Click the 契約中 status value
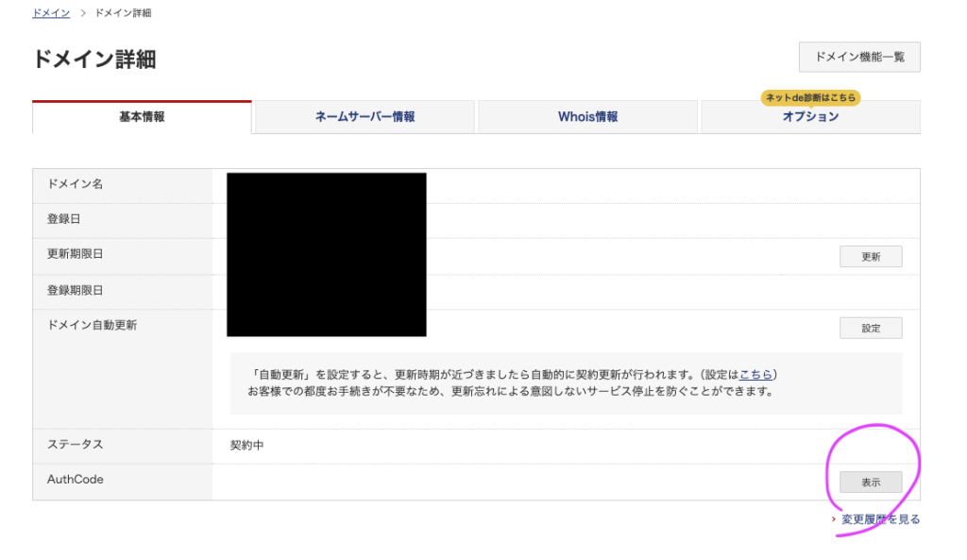The height and width of the screenshot is (560, 967). coord(246,446)
